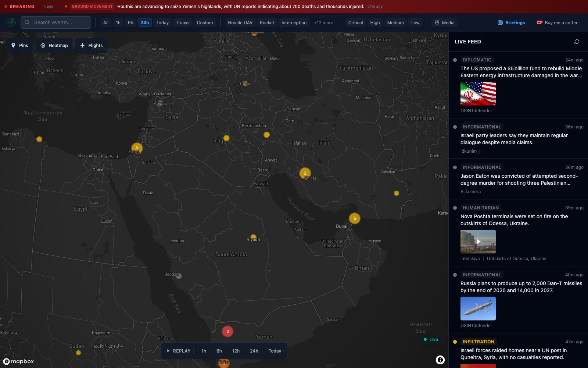Open the cluster marker 7 near Israel

pyautogui.click(x=137, y=148)
